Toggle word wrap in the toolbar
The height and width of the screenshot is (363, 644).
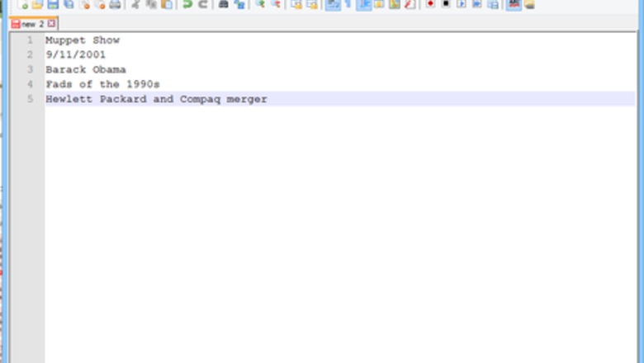tap(332, 4)
